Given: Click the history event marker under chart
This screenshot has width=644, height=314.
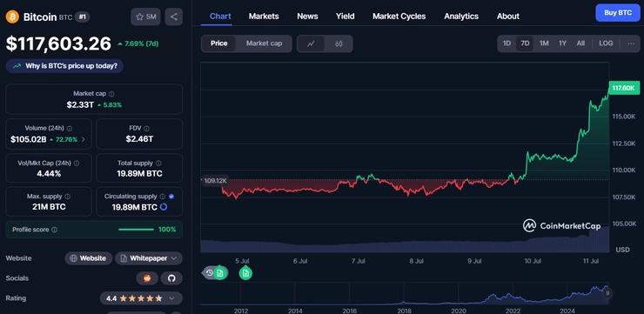Looking at the screenshot, I should 210,272.
